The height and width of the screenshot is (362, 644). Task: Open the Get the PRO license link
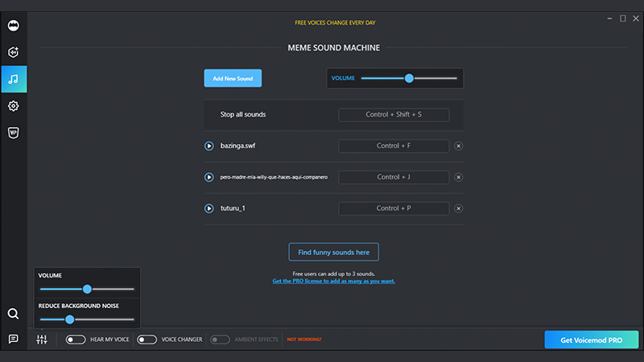pos(333,281)
